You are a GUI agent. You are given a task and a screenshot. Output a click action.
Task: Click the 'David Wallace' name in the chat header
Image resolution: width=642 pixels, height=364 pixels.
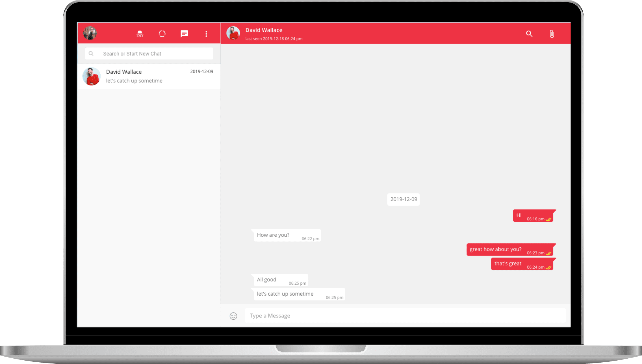[264, 30]
